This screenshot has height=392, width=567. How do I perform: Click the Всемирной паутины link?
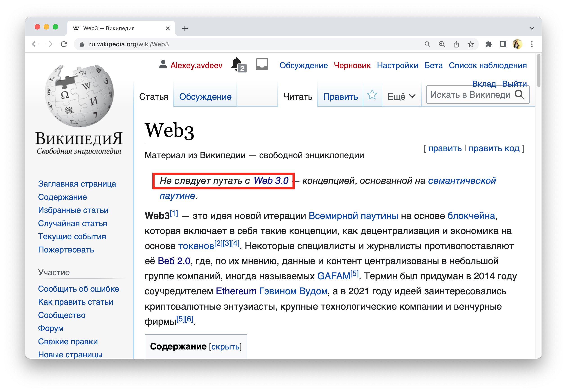[x=353, y=216]
